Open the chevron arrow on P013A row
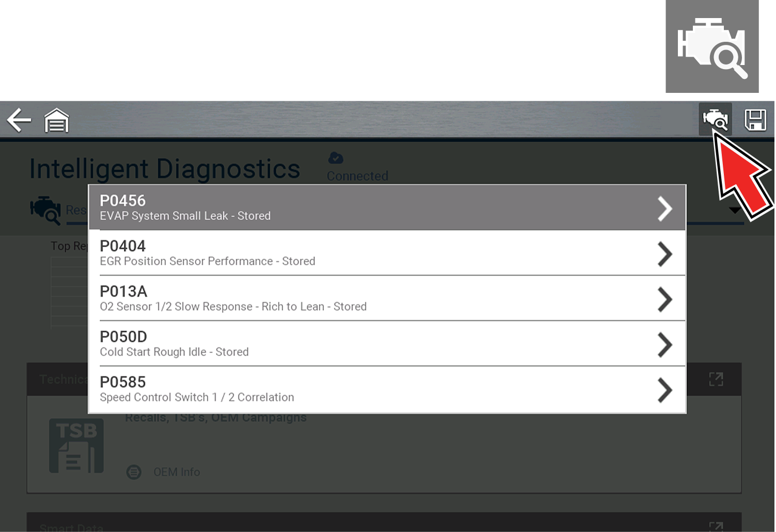 665,299
